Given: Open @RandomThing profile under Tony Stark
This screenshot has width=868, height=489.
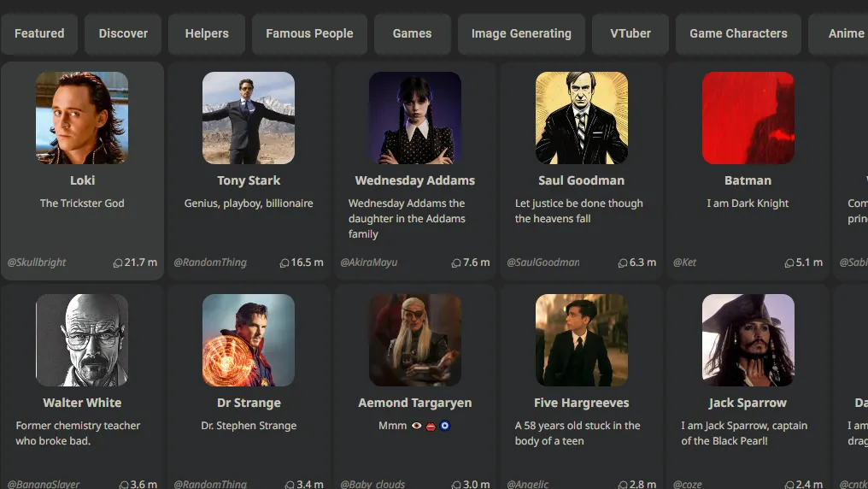Looking at the screenshot, I should (x=210, y=262).
